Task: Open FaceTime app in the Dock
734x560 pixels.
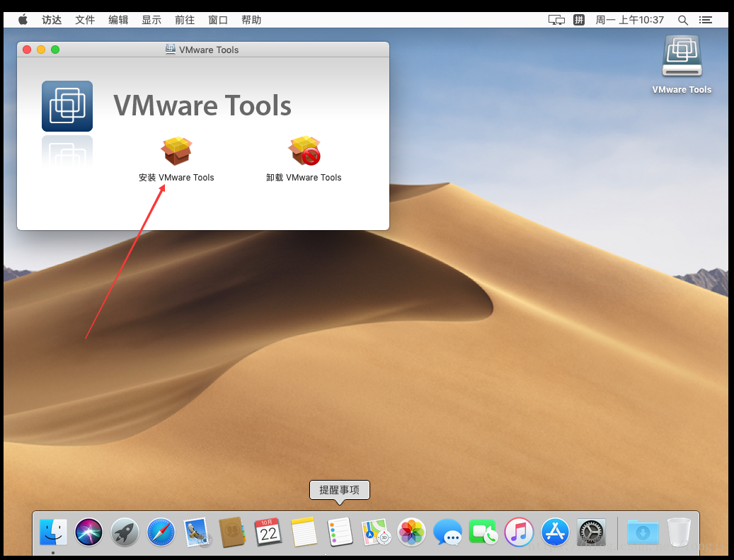Action: 483,532
